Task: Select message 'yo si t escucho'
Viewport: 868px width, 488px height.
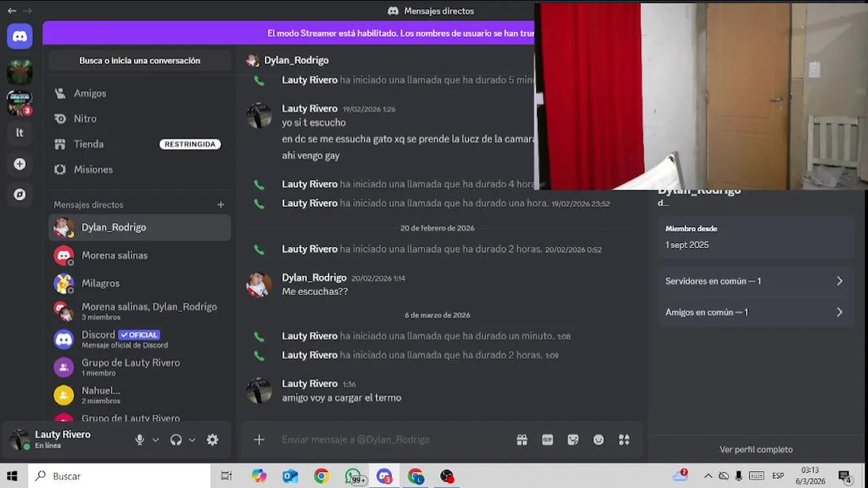Action: 314,123
